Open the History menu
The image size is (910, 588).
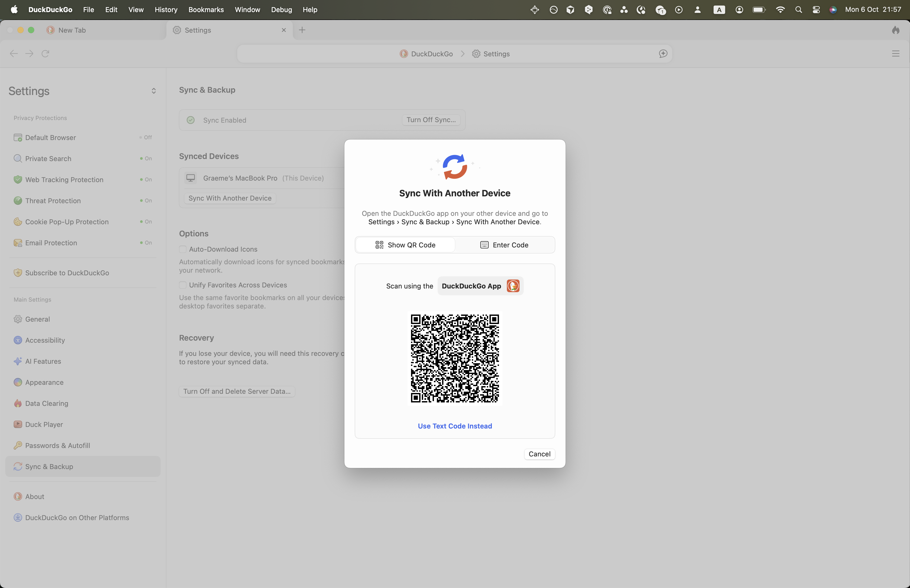[x=166, y=9]
